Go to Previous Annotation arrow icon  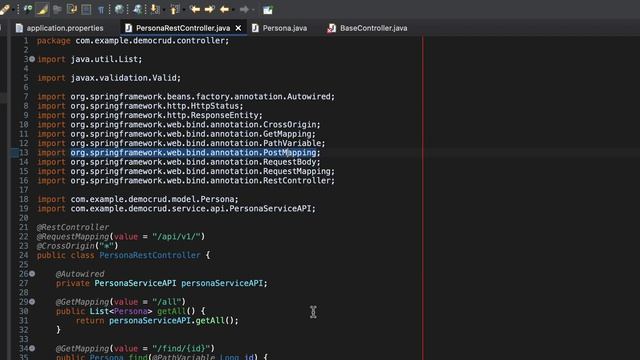click(x=175, y=9)
